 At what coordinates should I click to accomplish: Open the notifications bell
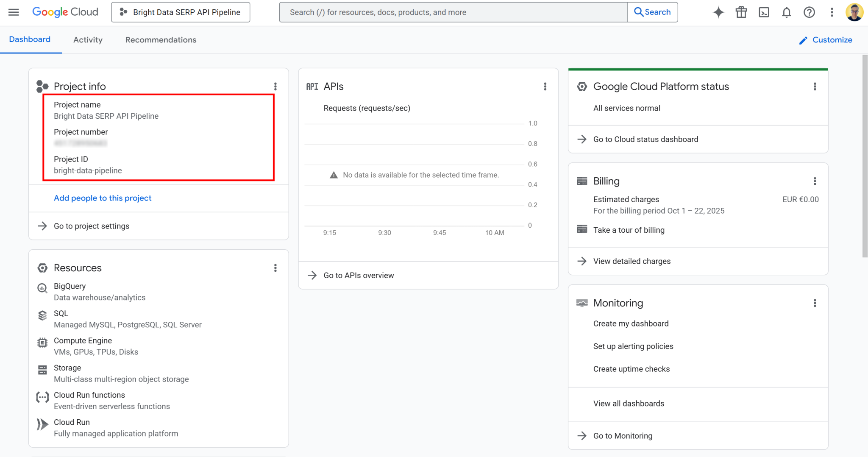pyautogui.click(x=787, y=12)
